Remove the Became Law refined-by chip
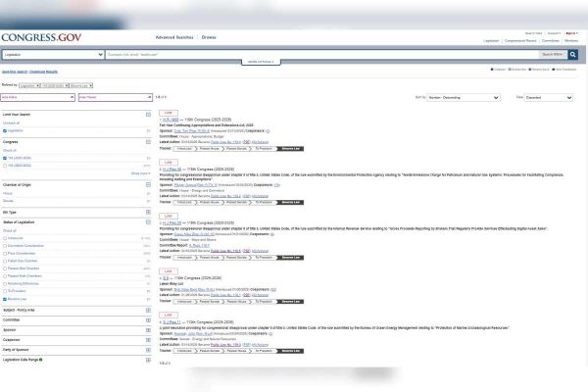 (x=91, y=85)
